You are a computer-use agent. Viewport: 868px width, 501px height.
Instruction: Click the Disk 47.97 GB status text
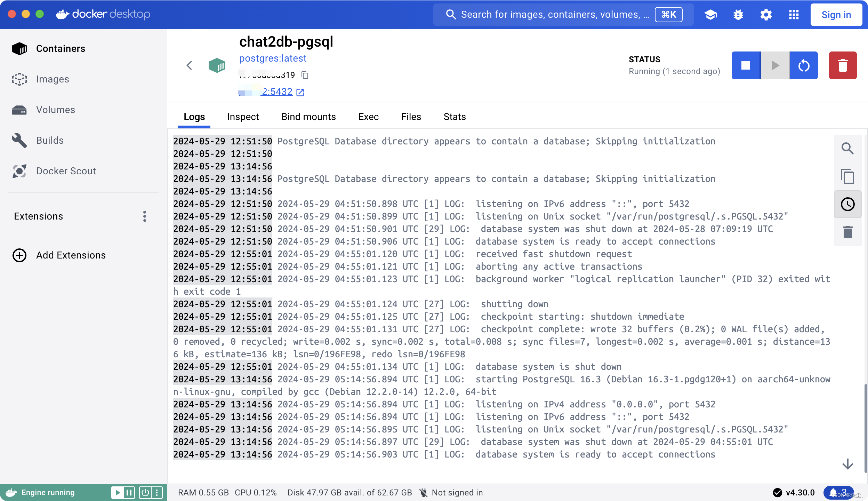click(x=350, y=493)
